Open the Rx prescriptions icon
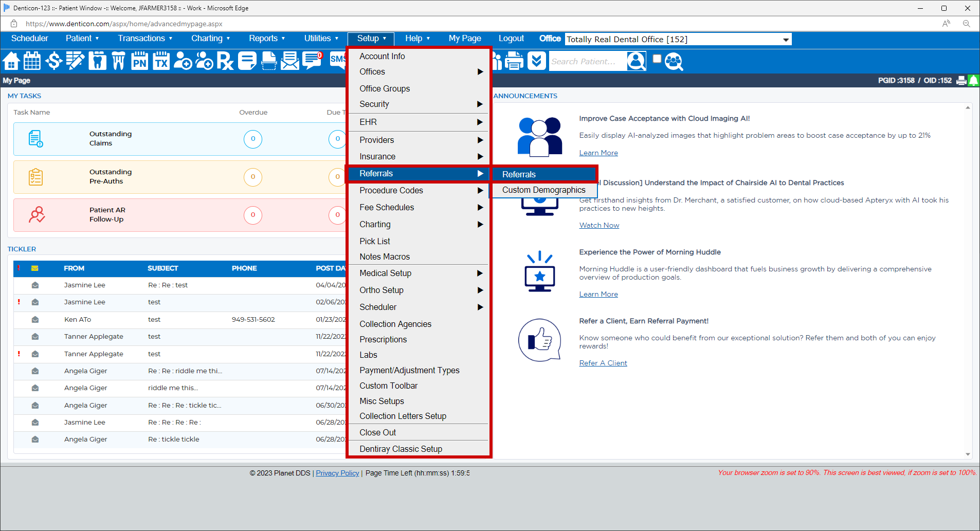 click(x=225, y=61)
